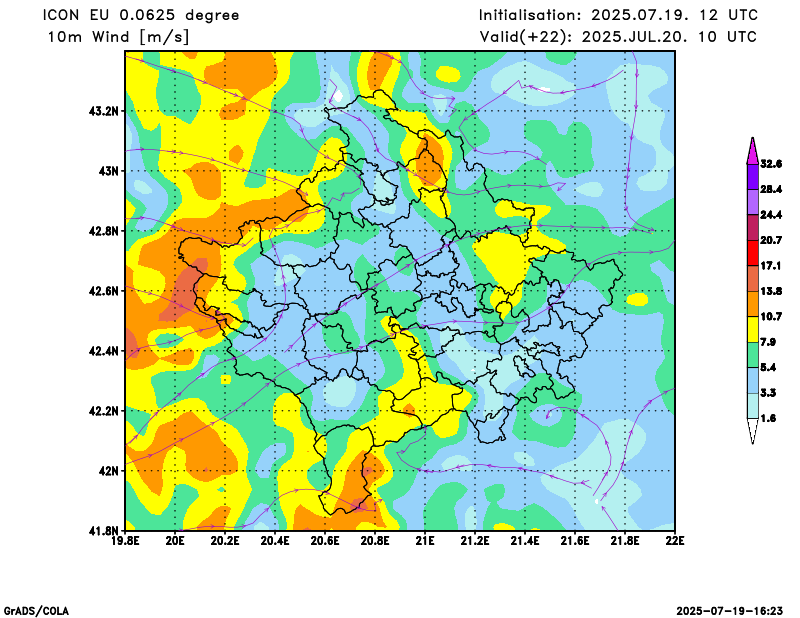Click the 28.4 legend value
This screenshot has height=618, width=800.
coord(771,189)
